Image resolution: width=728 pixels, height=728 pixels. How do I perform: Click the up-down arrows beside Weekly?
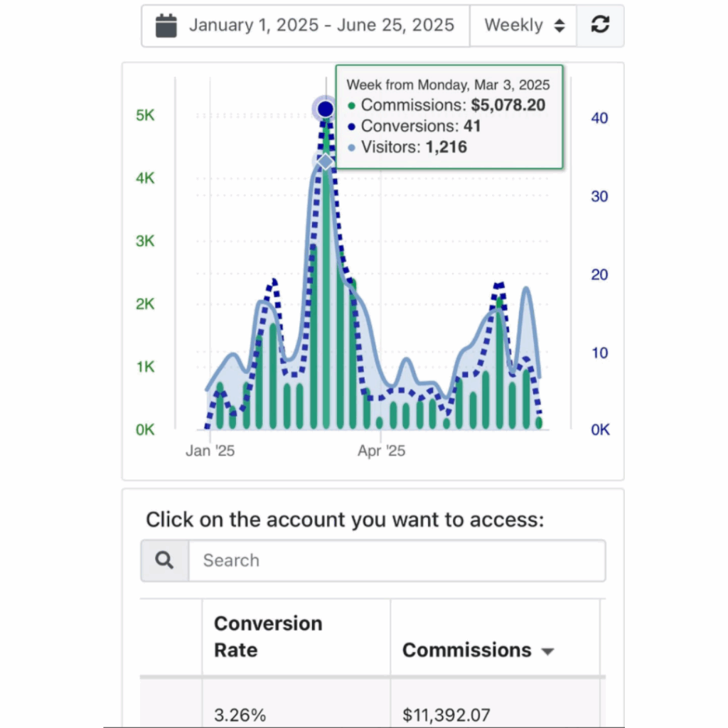560,26
